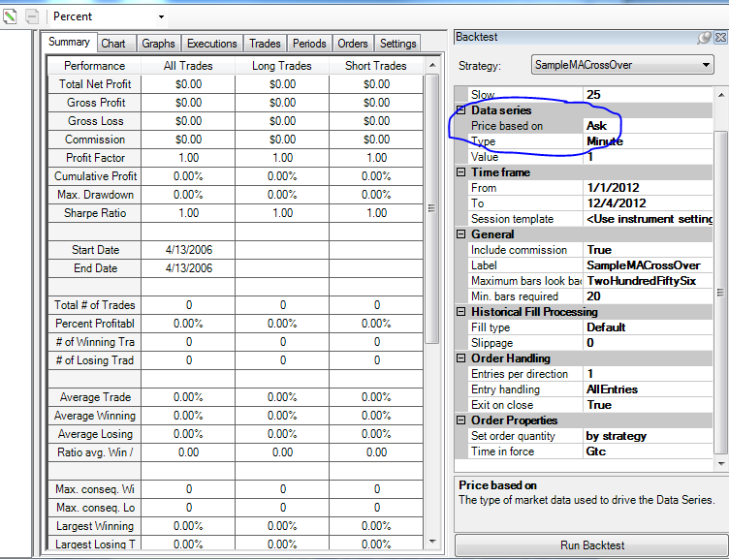This screenshot has height=560, width=729.
Task: Edit the Slippage value 0
Action: (648, 343)
